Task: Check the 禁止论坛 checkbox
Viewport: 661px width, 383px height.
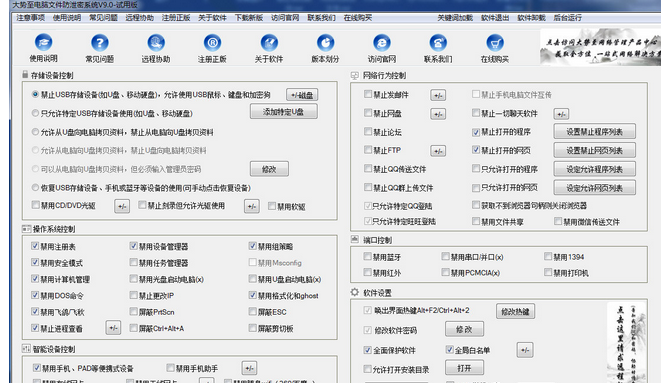Action: click(368, 131)
